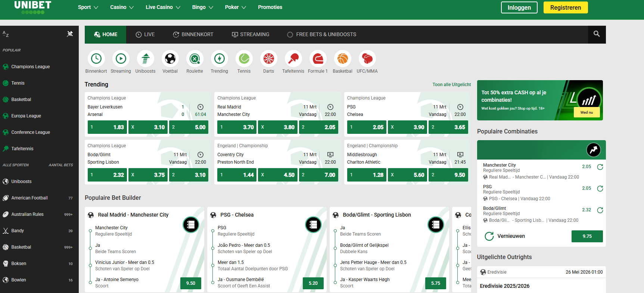Screen dimensions: 644x293
Task: Expand the Casino dropdown menu
Action: click(122, 7)
